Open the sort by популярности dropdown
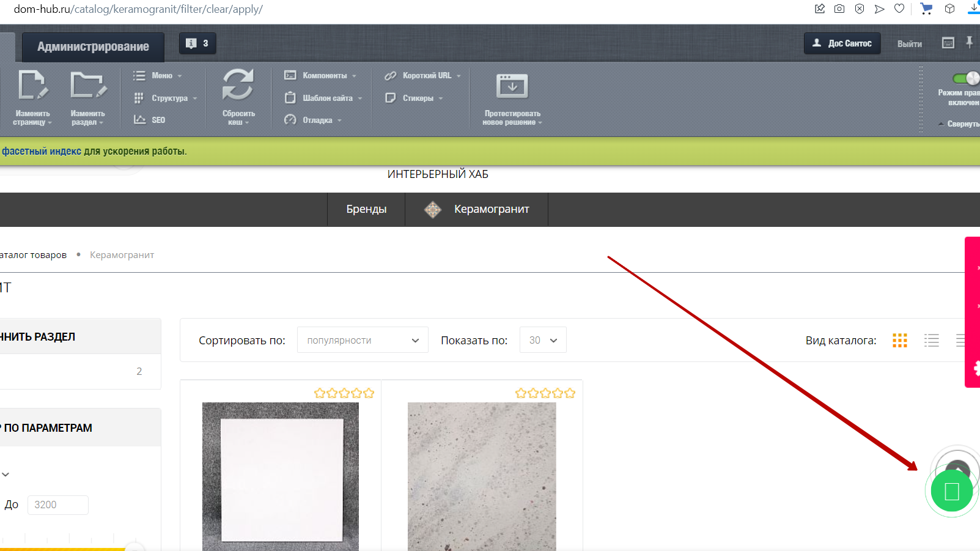This screenshot has width=980, height=551. pyautogui.click(x=363, y=340)
